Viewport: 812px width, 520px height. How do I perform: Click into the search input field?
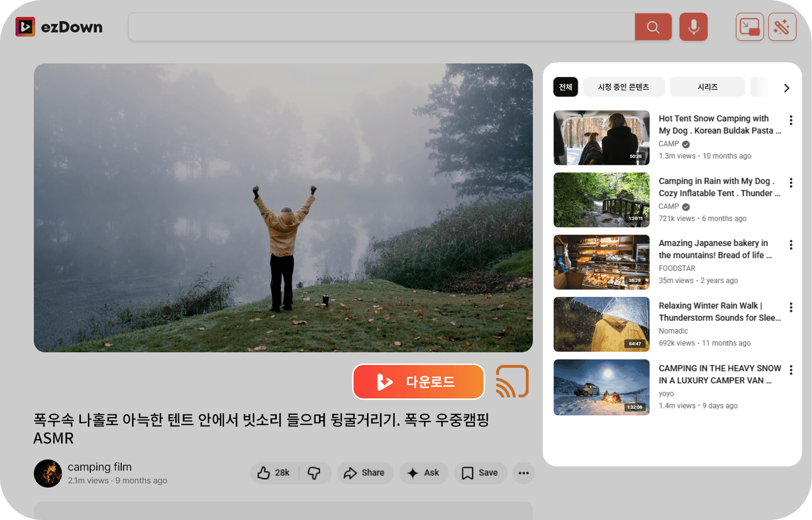[x=381, y=27]
